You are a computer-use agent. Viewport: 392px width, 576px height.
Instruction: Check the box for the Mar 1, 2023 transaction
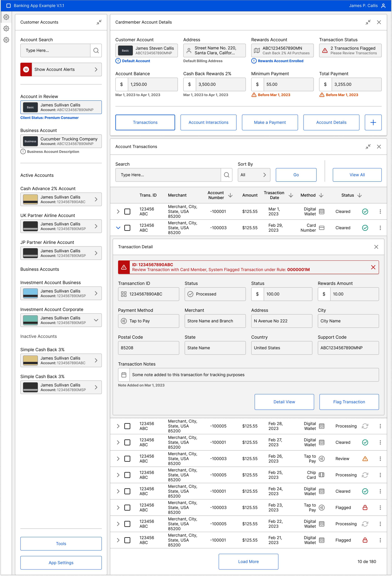(x=127, y=212)
